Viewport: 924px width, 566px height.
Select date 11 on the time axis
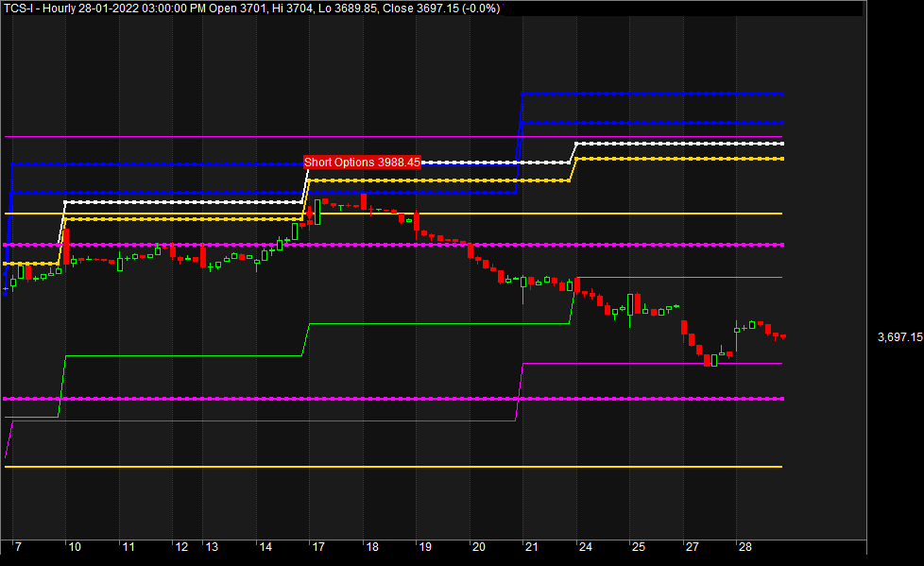point(128,547)
